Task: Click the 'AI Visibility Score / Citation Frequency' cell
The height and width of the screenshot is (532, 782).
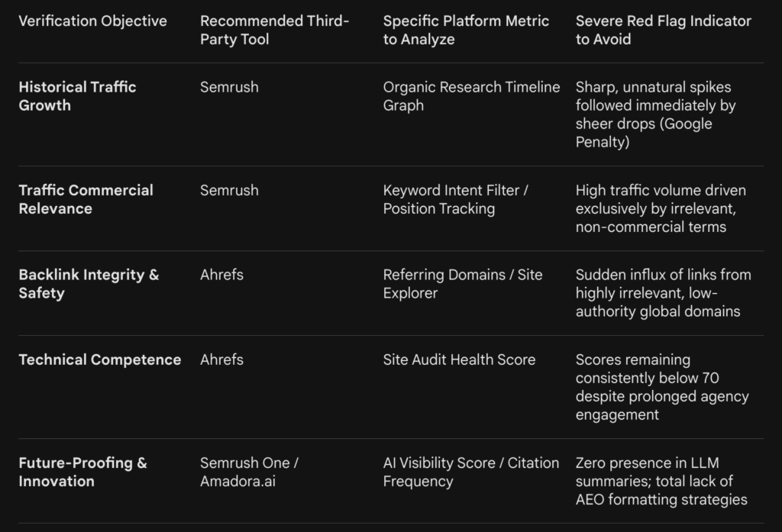Action: [470, 472]
